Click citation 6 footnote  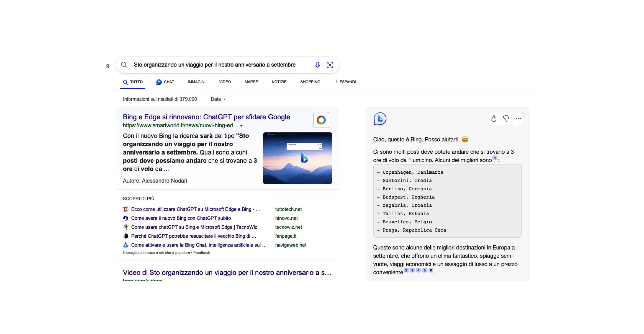[431, 270]
